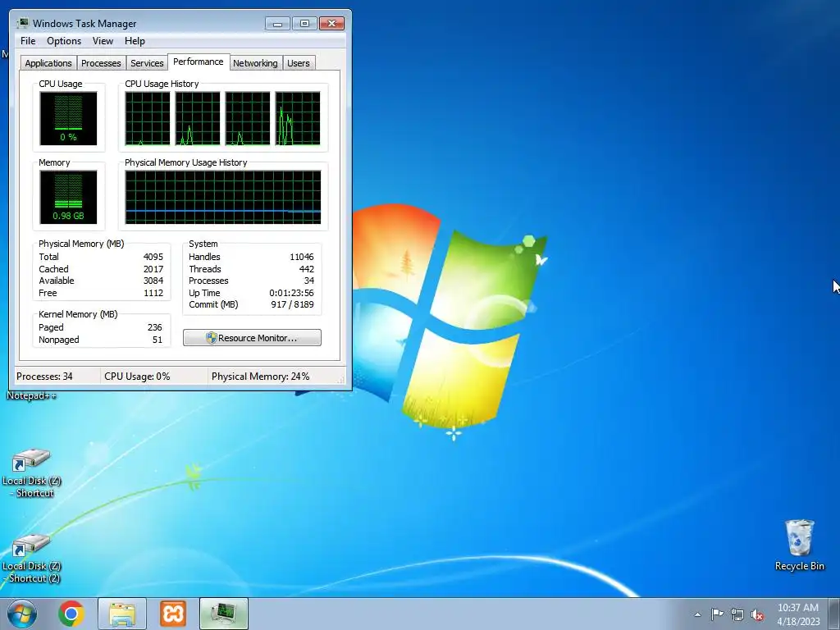Click the Notepad++ desktop label
Screen dimensions: 840x630
[31, 396]
